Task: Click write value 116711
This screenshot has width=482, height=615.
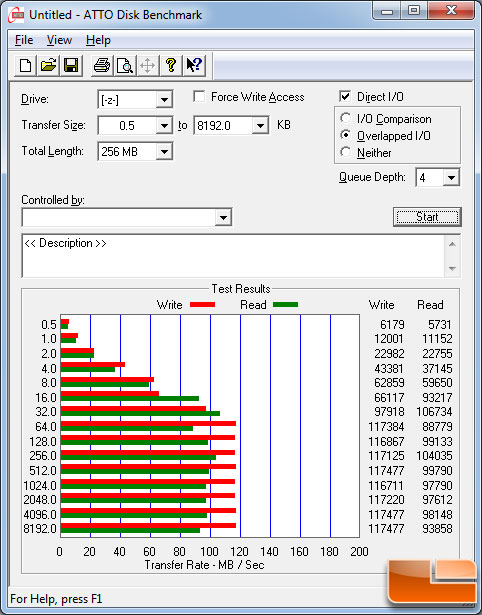Action: (386, 486)
